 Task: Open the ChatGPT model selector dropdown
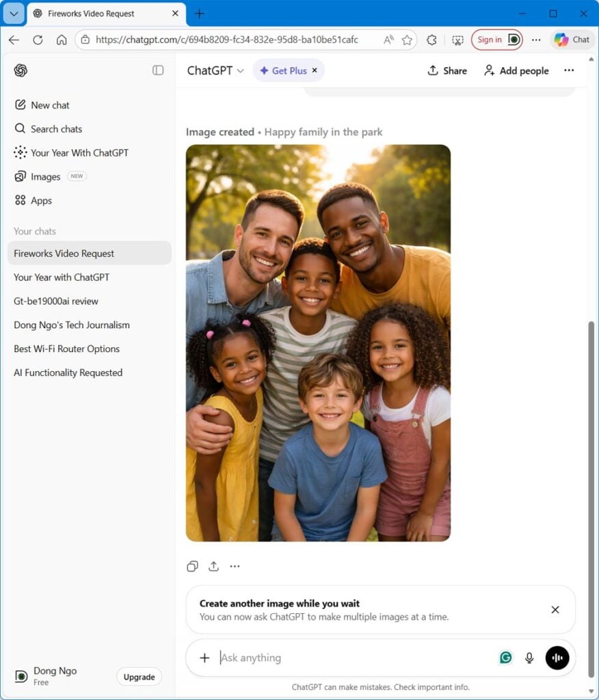click(214, 70)
